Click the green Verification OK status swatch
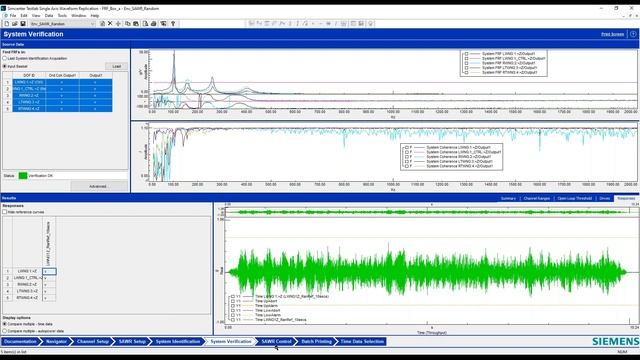The image size is (640, 360). pos(23,176)
